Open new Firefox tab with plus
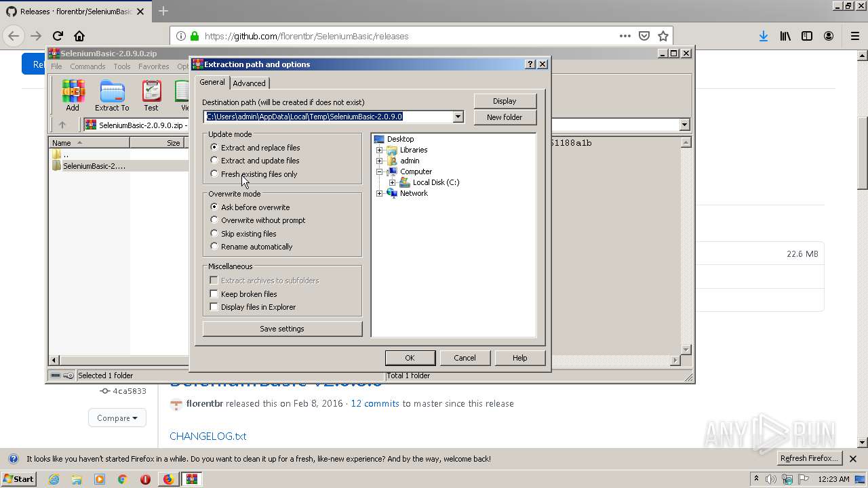Viewport: 868px width, 488px height. tap(163, 12)
